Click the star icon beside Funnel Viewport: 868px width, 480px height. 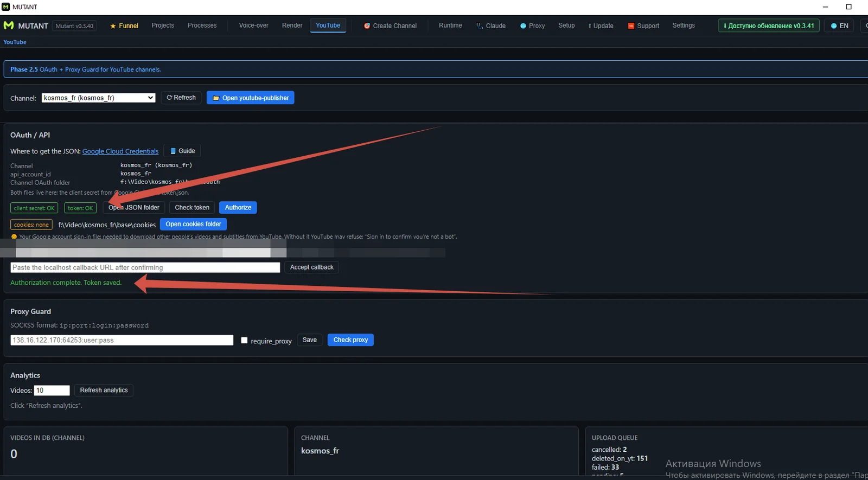pos(113,26)
